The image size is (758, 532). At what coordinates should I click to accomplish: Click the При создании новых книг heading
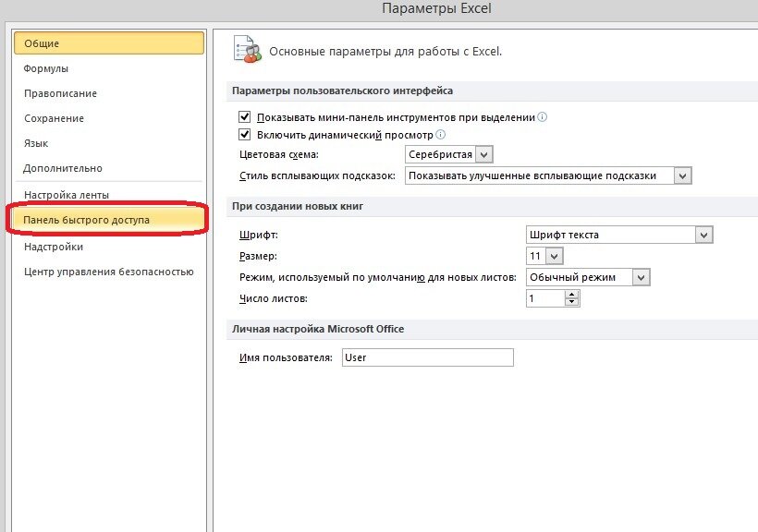298,206
